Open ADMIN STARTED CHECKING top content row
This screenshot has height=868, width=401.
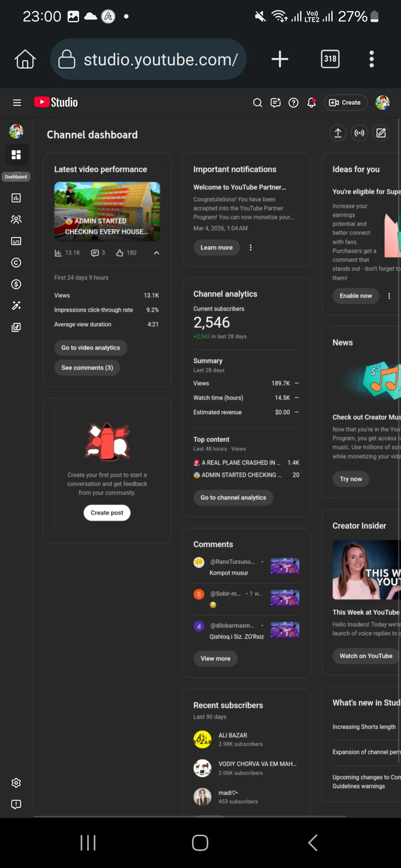click(x=246, y=475)
